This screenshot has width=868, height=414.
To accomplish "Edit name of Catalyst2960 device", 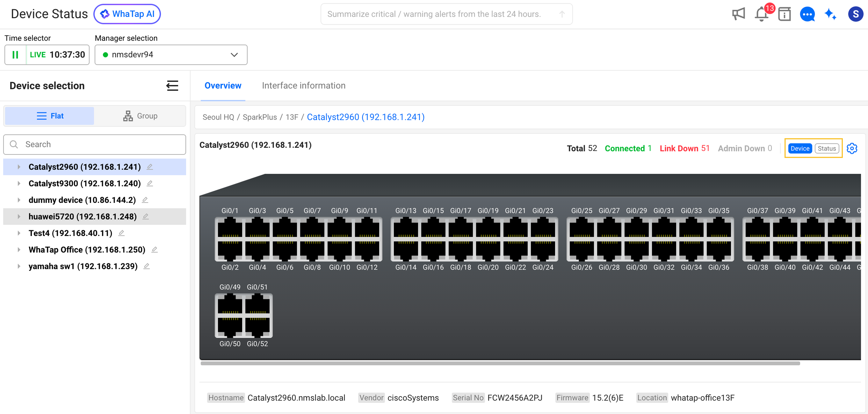I will coord(150,167).
